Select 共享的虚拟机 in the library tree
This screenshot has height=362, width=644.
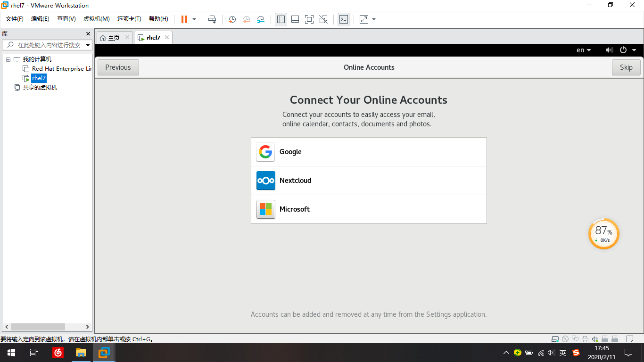point(40,88)
